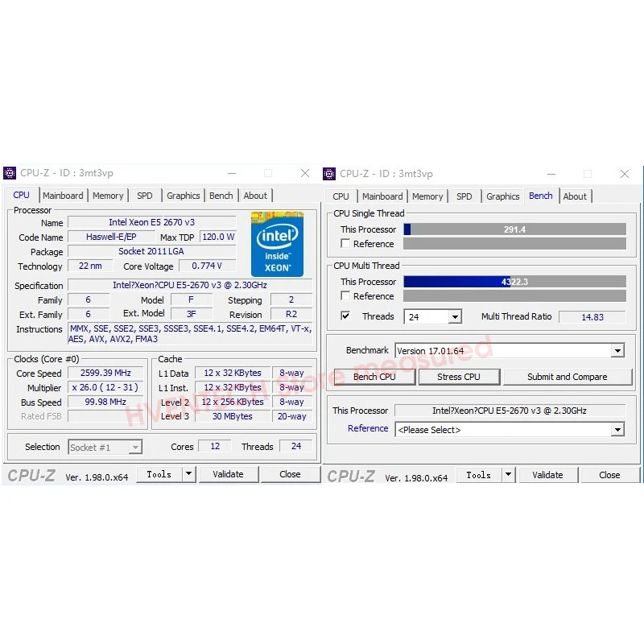This screenshot has height=644, width=644.
Task: Click the processor Name field Intel Xeon E5 2670 v3
Action: [x=152, y=222]
